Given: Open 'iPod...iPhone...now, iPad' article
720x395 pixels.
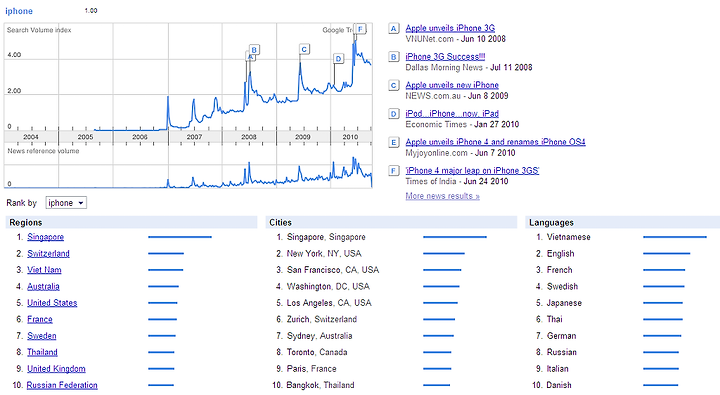Looking at the screenshot, I should pos(452,113).
